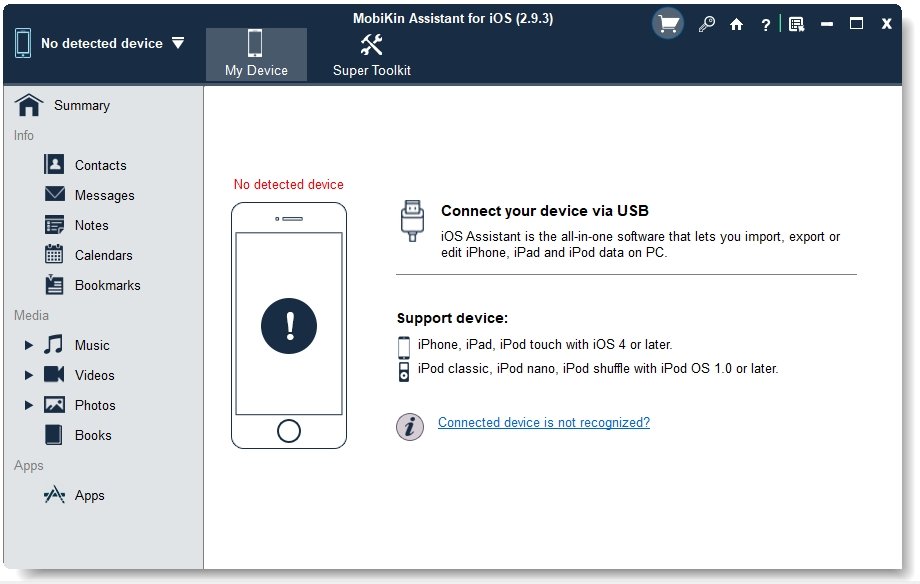Screen dimensions: 920x584
Task: Click 'Connected device is not recognized?' link
Action: coord(544,423)
